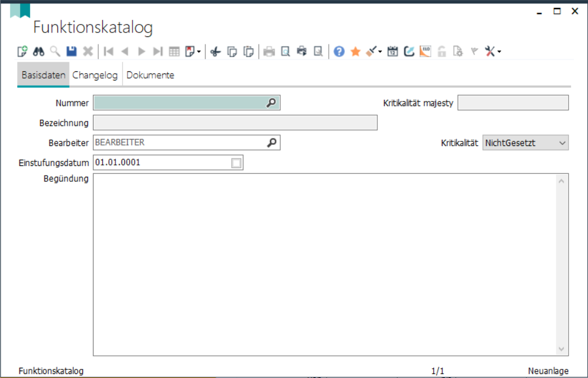Click the greyed page preview icon

318,51
